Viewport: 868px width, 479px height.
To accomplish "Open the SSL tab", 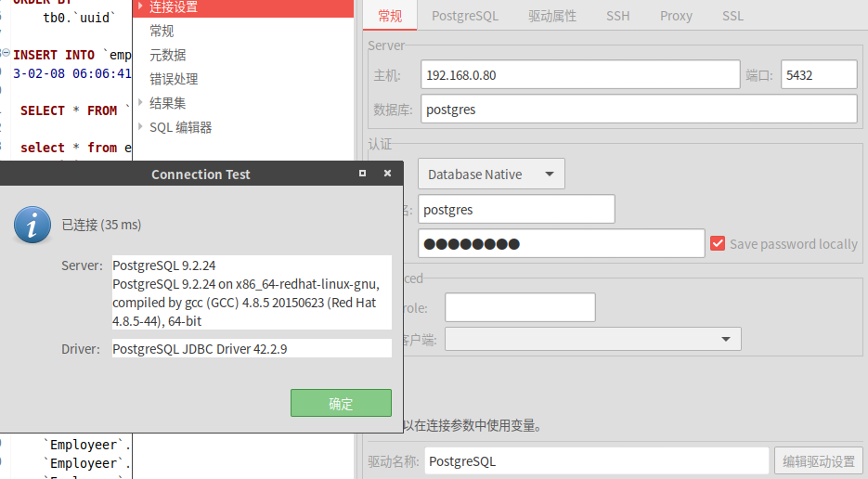I will [x=732, y=16].
